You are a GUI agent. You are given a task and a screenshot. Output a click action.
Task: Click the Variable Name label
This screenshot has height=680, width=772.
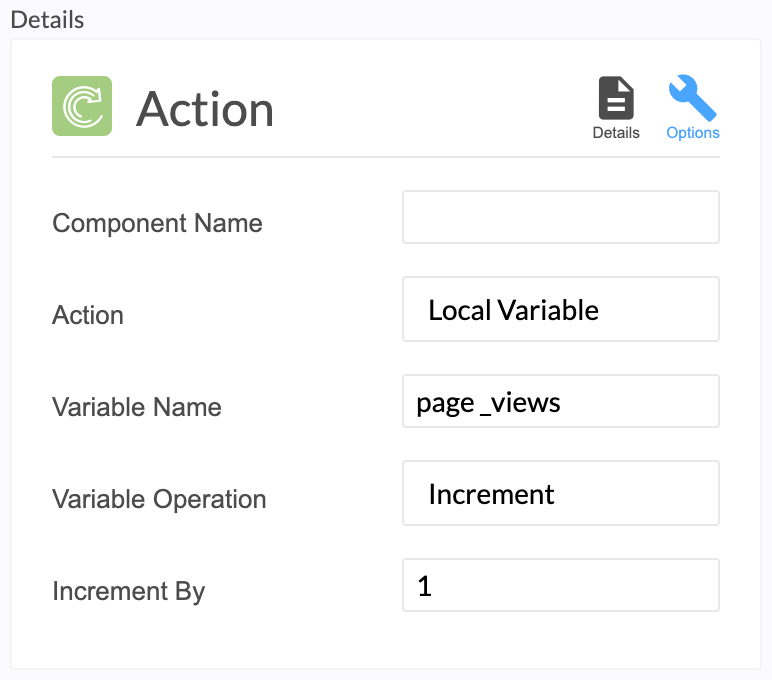137,407
